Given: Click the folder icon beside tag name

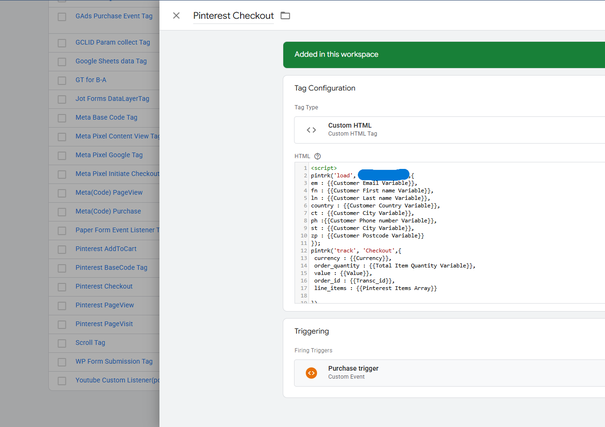Looking at the screenshot, I should 285,16.
